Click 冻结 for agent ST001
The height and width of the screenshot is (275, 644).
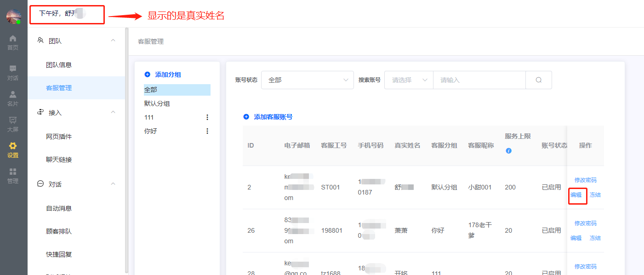595,195
